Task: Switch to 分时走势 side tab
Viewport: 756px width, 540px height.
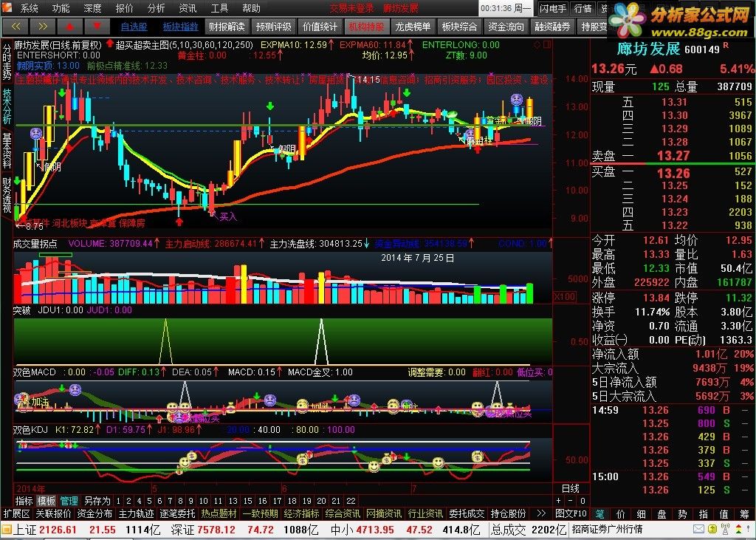Action: pos(7,61)
